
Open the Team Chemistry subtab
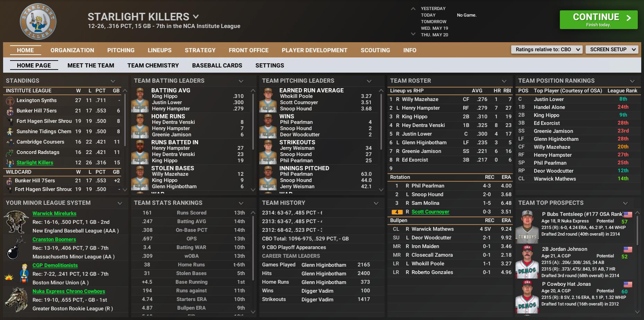click(153, 65)
